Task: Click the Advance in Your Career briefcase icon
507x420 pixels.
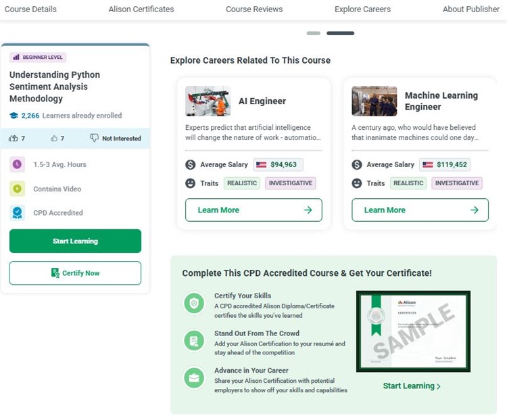Action: [194, 378]
